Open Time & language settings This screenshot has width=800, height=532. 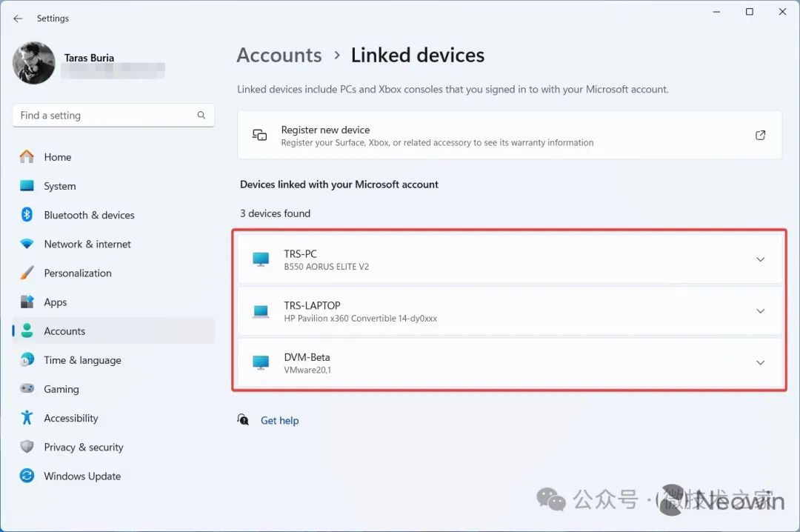[113, 360]
